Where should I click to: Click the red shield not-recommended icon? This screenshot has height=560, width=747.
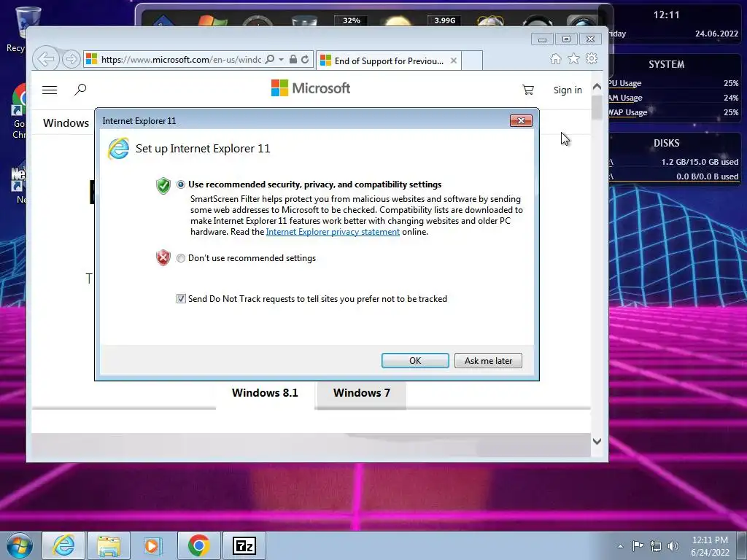click(163, 257)
